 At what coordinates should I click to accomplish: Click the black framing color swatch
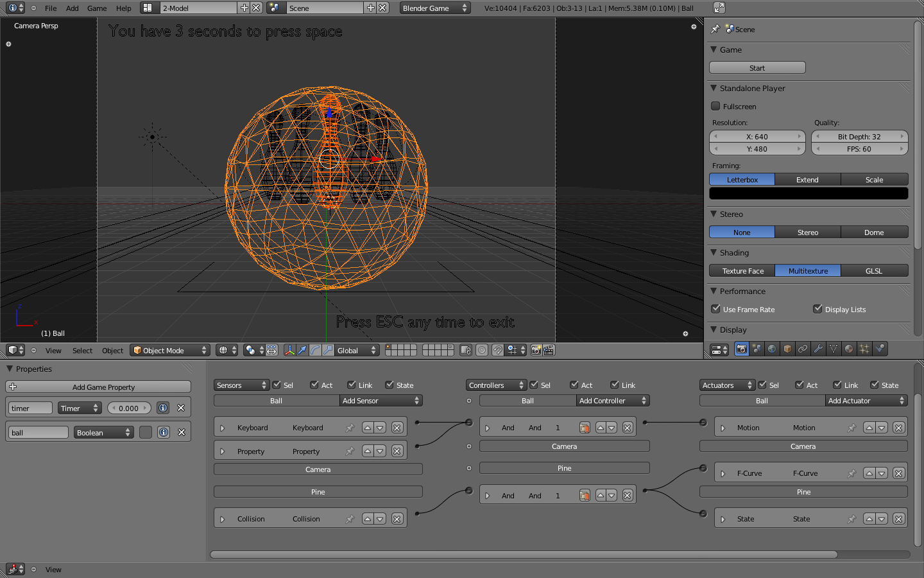(x=808, y=193)
